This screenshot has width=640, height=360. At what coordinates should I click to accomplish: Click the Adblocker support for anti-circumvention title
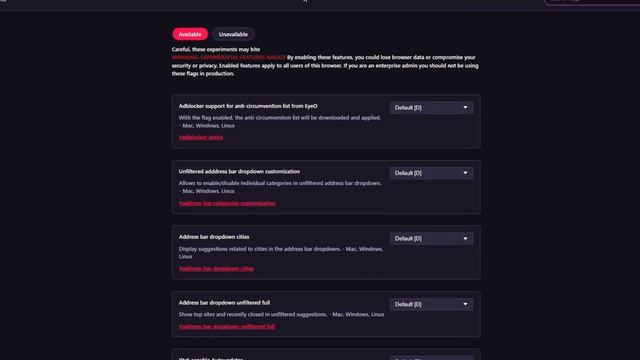(x=248, y=106)
